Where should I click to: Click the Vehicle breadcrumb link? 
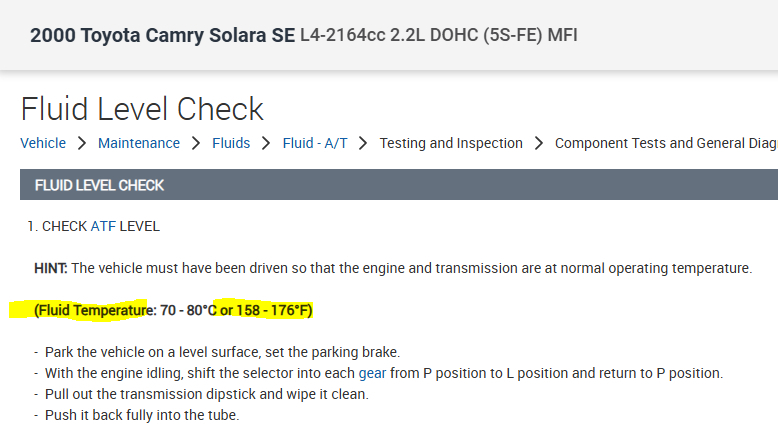[x=43, y=143]
